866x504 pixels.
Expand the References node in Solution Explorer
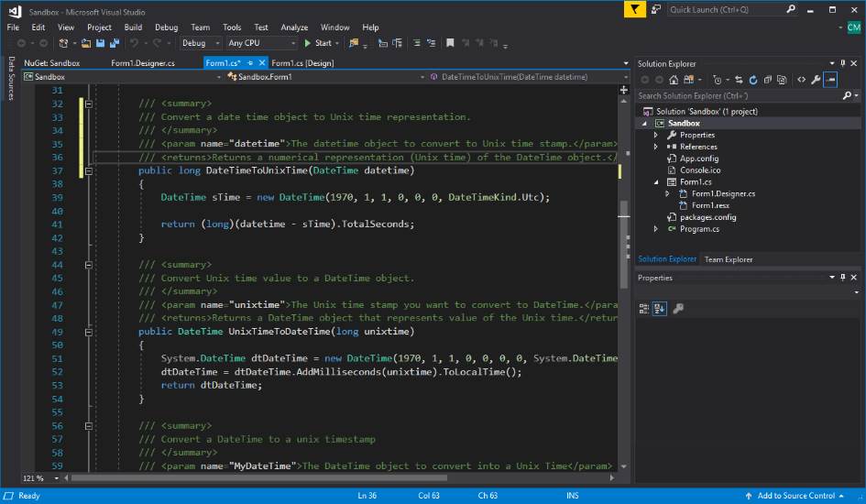click(x=656, y=147)
